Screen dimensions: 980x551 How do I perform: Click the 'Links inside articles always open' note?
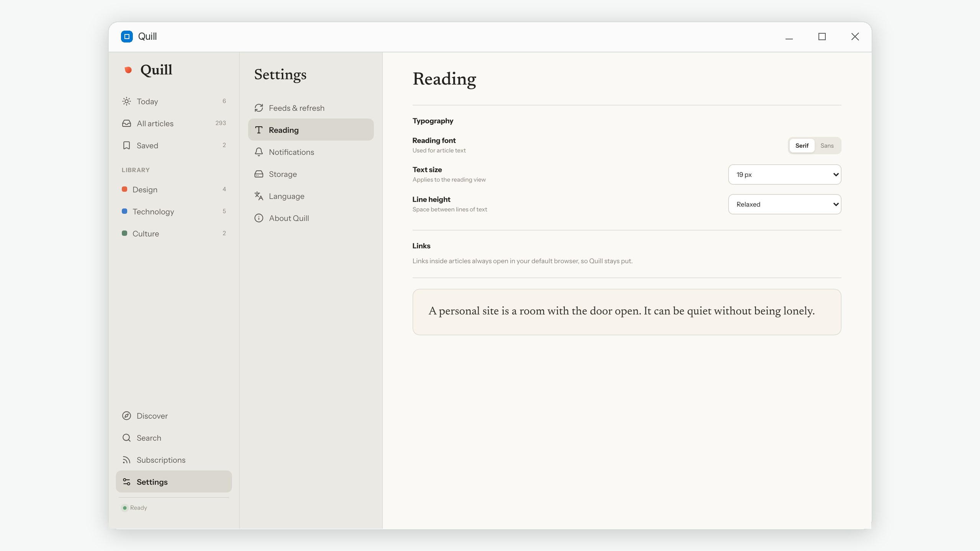click(522, 261)
